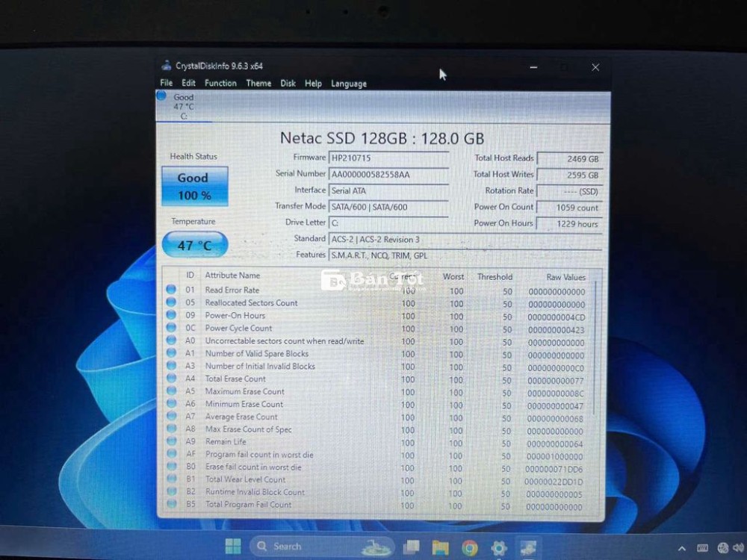The image size is (747, 560).
Task: Click raw value 0000000004CD
Action: click(x=556, y=317)
